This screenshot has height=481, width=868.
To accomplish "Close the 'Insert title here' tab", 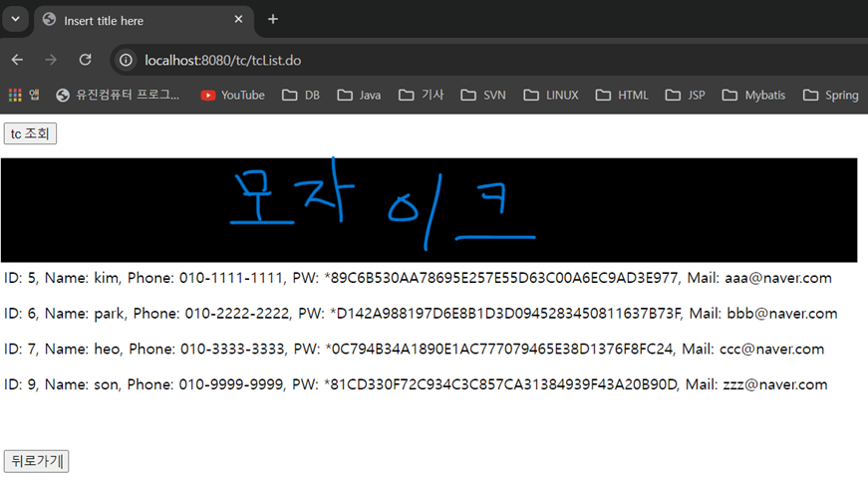I will coord(238,19).
